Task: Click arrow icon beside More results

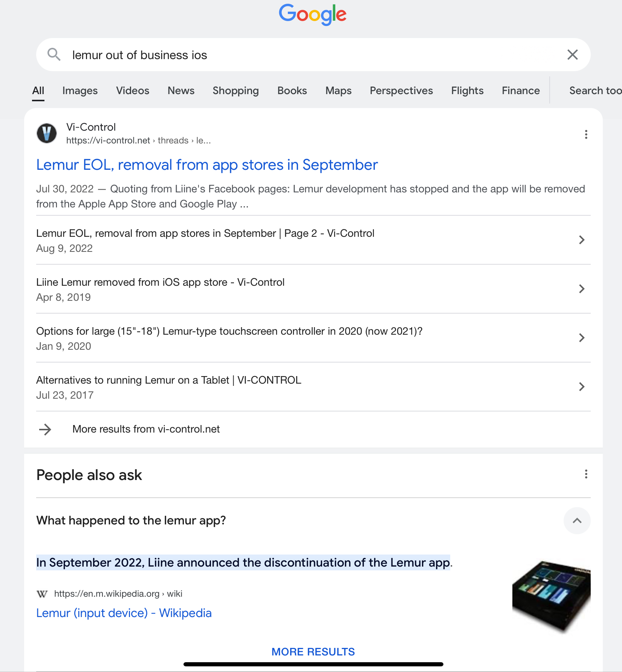Action: [x=45, y=429]
